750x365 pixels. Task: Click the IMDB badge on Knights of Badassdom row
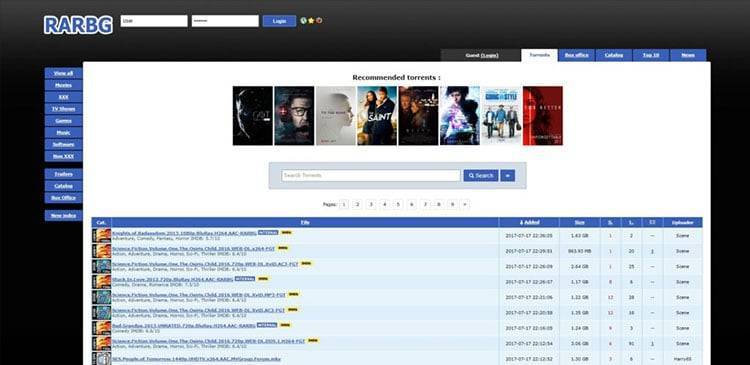286,232
